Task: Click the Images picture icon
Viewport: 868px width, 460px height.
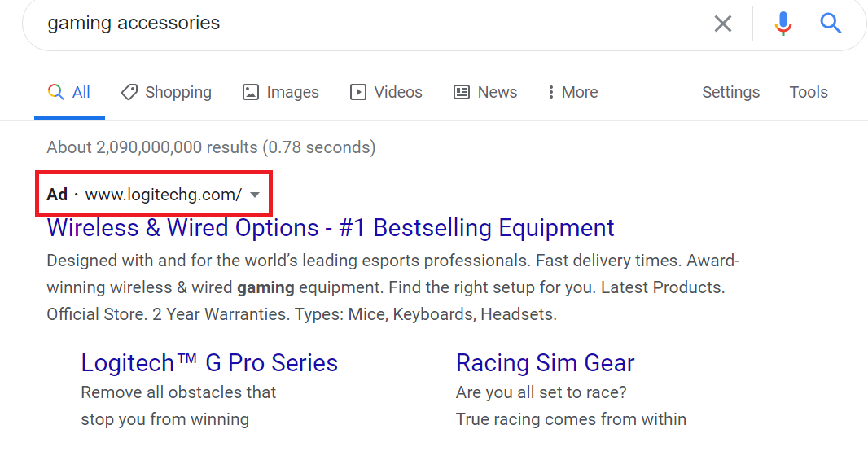Action: 251,92
